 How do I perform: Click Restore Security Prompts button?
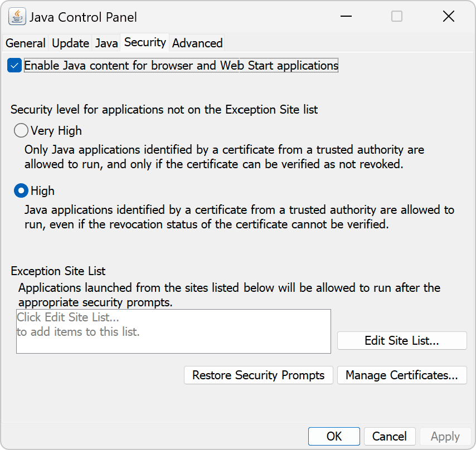(x=258, y=375)
